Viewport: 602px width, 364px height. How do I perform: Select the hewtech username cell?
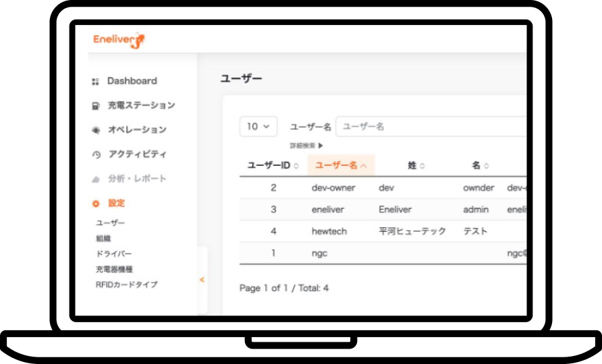point(329,231)
